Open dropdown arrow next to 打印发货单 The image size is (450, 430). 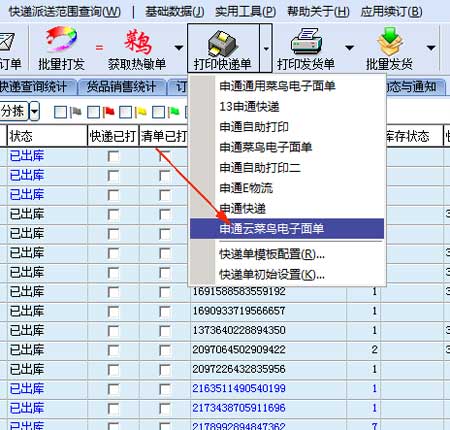[349, 48]
